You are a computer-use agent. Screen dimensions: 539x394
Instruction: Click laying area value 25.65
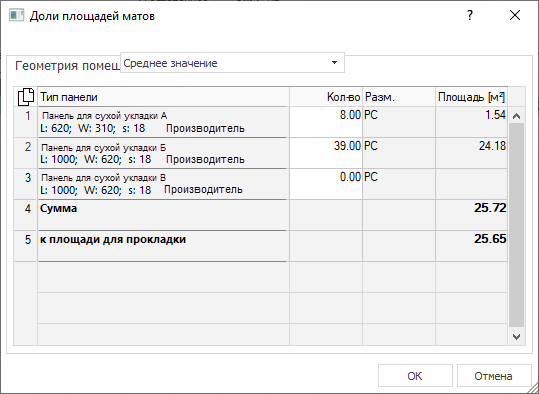tap(490, 239)
